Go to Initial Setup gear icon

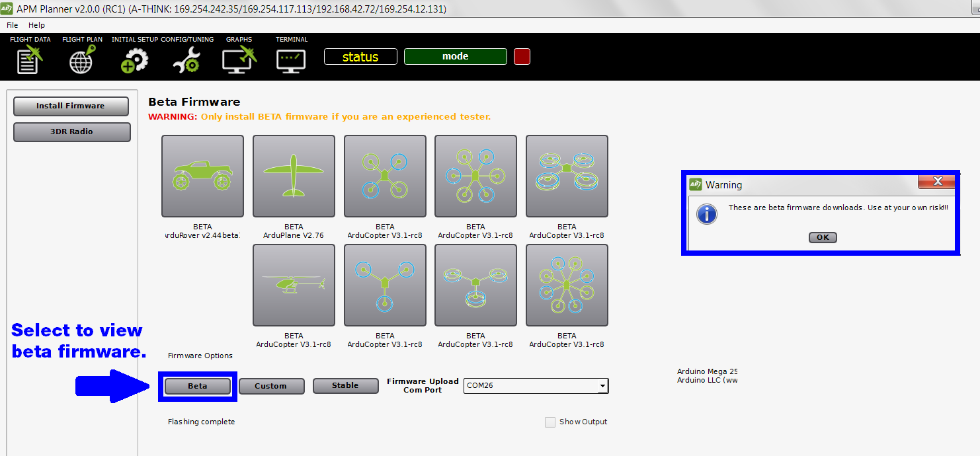[x=134, y=60]
